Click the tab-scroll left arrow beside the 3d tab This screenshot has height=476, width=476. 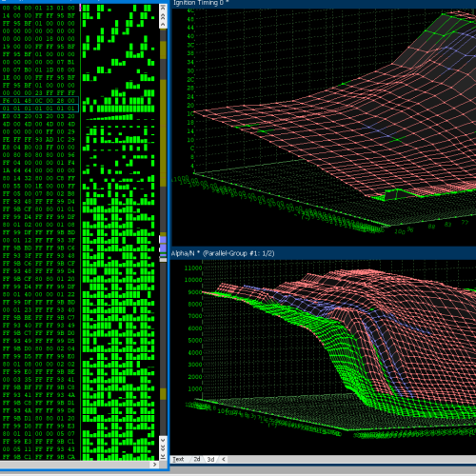tap(224, 459)
